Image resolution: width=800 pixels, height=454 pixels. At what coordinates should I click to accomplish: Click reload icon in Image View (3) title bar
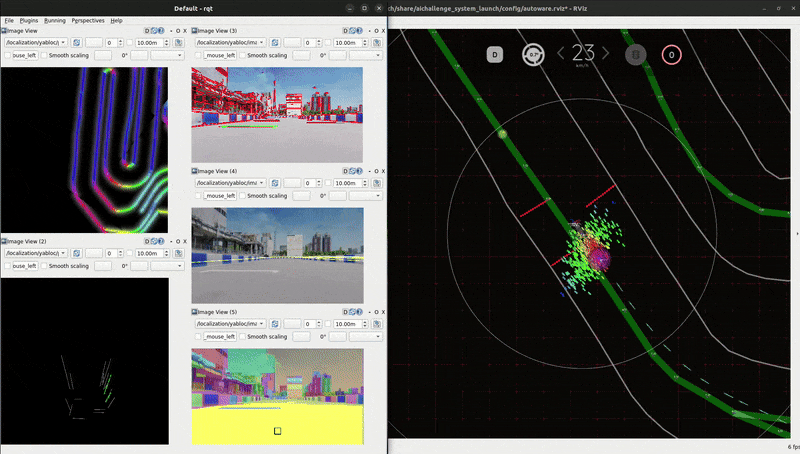point(353,31)
